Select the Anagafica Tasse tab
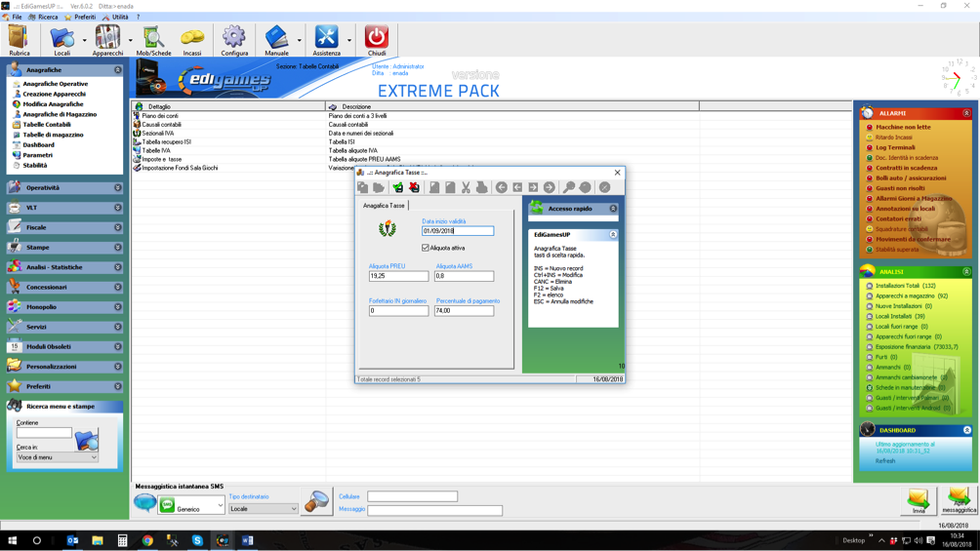This screenshot has height=551, width=980. pyautogui.click(x=384, y=206)
